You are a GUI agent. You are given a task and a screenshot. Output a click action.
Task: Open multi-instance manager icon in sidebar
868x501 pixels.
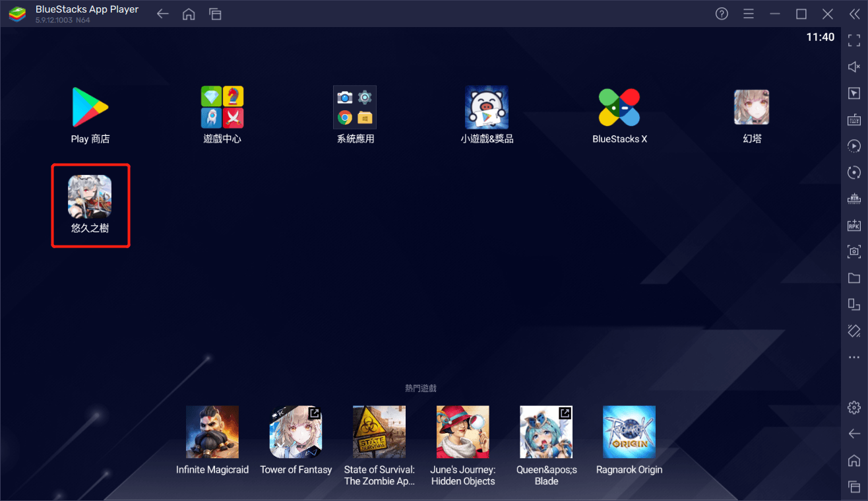854,198
